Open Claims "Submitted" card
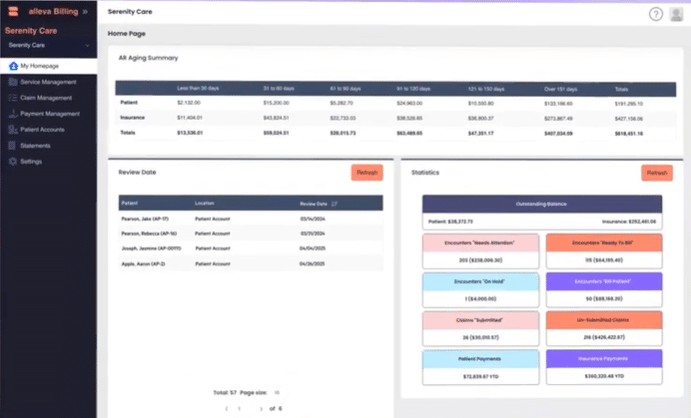 (480, 329)
